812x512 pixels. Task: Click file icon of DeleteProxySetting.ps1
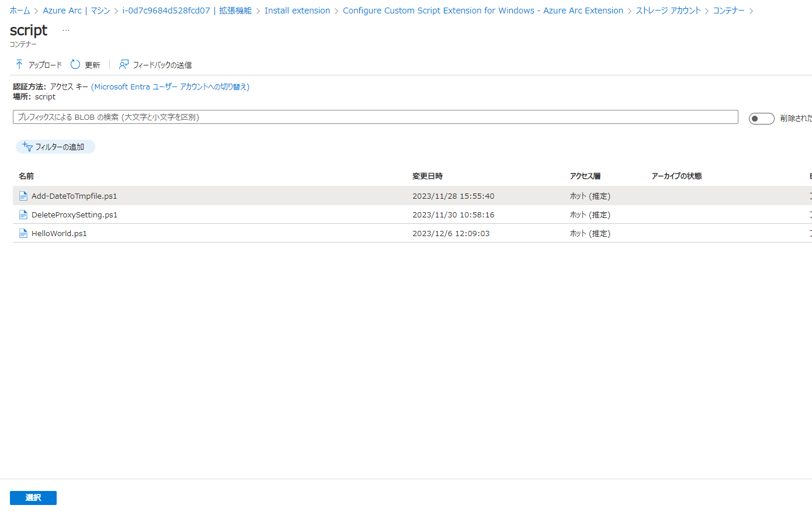pos(23,215)
